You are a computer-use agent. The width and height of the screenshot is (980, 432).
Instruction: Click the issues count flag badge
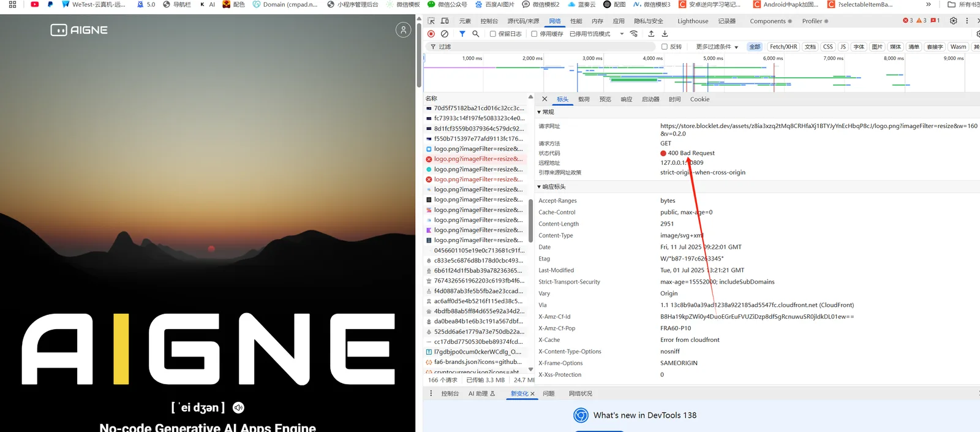(x=935, y=21)
